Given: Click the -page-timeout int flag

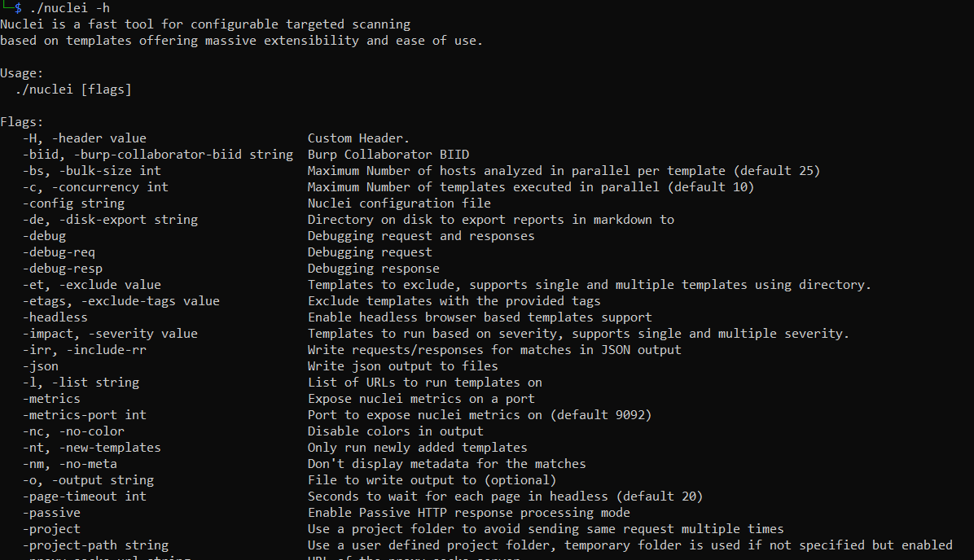Looking at the screenshot, I should click(85, 497).
